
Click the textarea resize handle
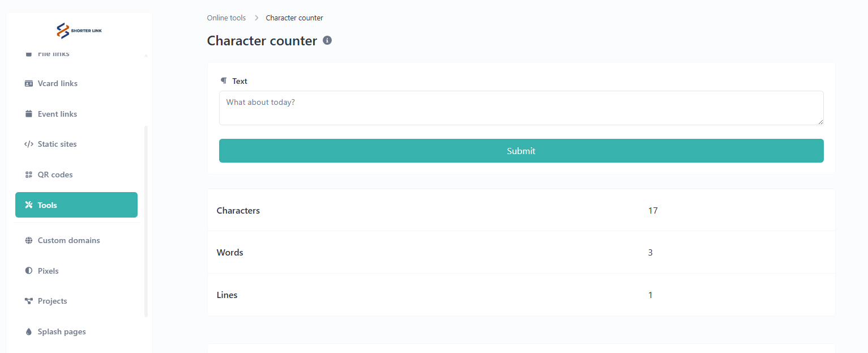(820, 122)
